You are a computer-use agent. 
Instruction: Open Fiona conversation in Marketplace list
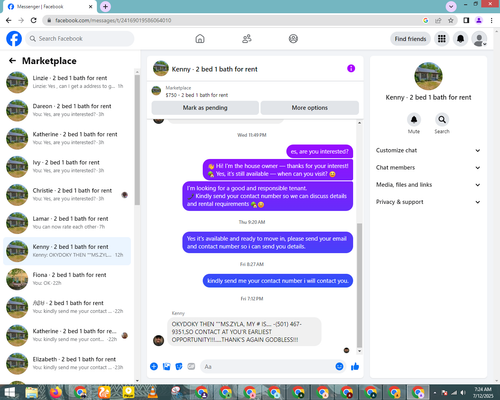(x=67, y=279)
